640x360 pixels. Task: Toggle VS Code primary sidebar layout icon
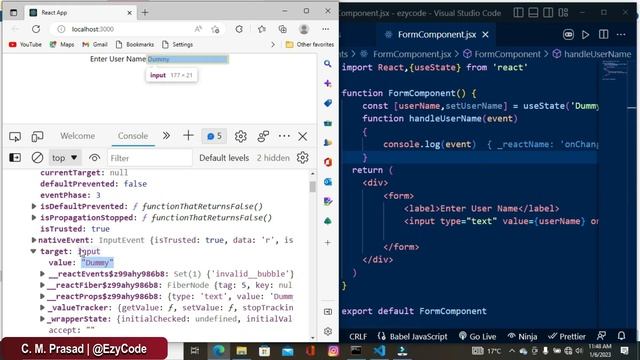pyautogui.click(x=518, y=13)
